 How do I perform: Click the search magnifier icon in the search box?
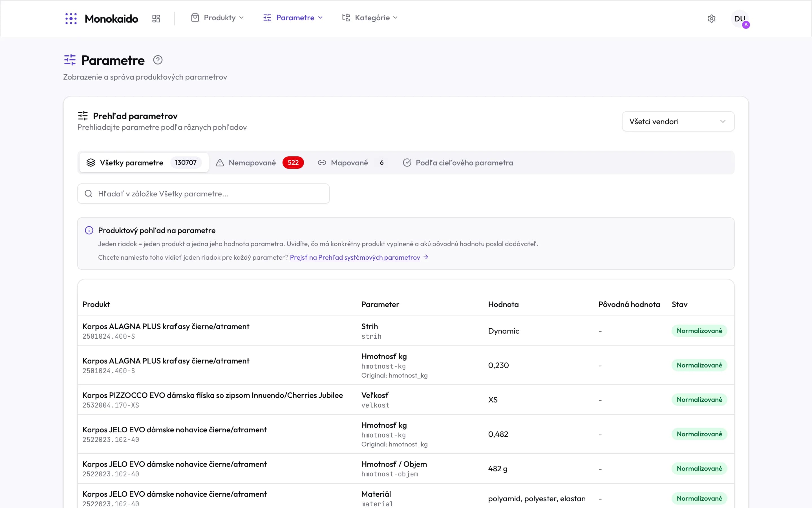tap(89, 194)
